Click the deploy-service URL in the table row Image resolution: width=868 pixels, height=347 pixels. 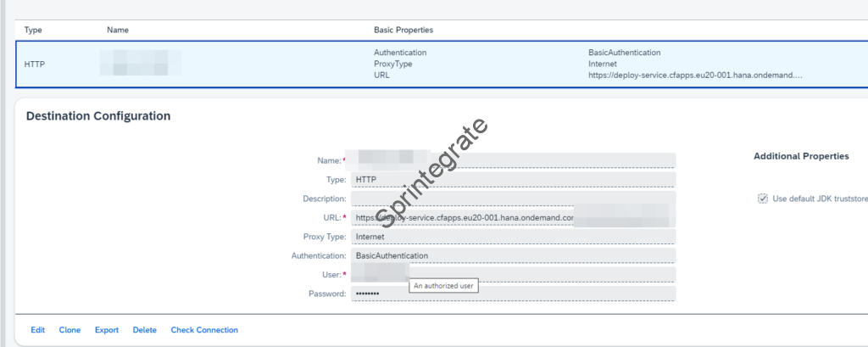695,75
